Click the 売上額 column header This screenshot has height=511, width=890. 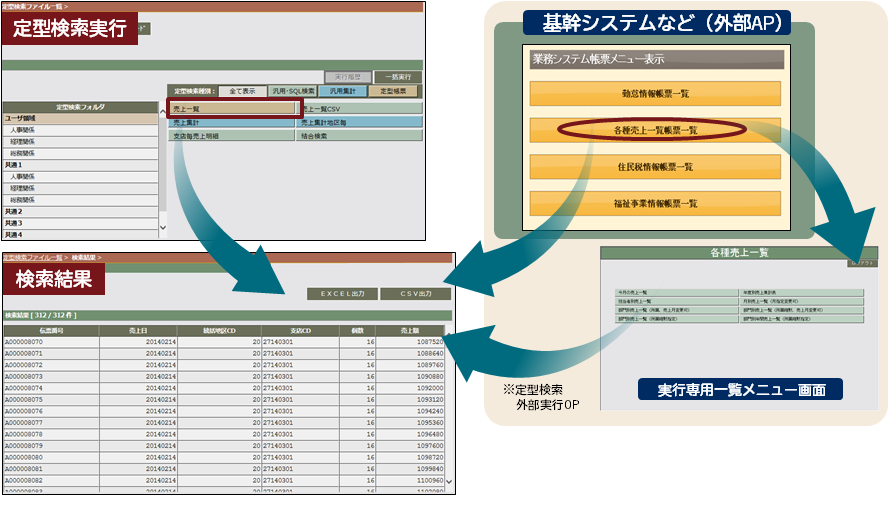pyautogui.click(x=410, y=330)
